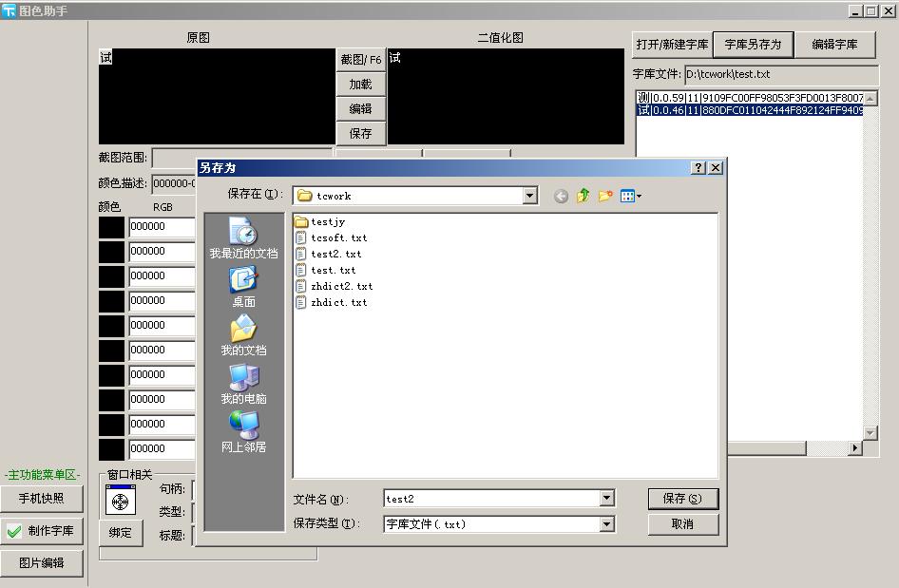
Task: Open Network Places (网上邻居) shortcut
Action: tap(243, 431)
